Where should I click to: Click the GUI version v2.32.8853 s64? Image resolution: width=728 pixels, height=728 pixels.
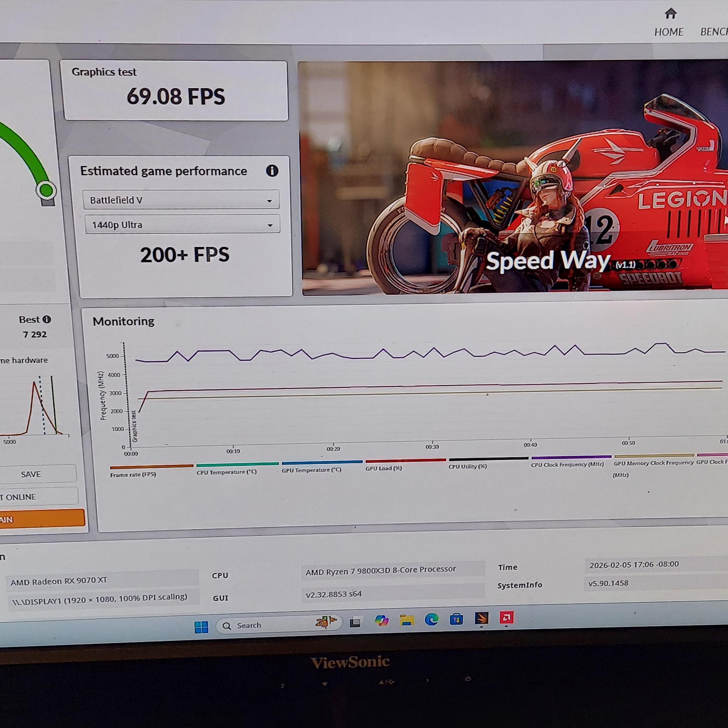click(x=393, y=594)
